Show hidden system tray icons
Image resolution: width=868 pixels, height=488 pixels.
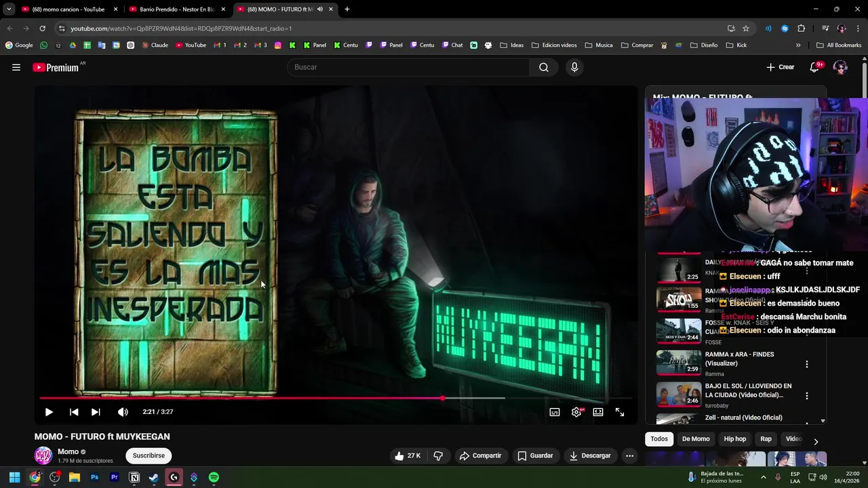764,477
